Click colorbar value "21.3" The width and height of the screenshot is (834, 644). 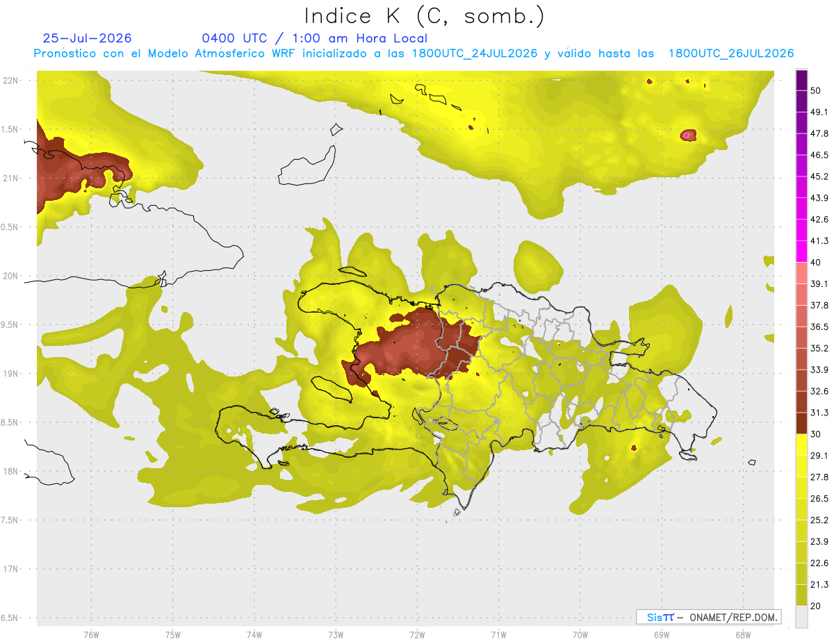(819, 584)
